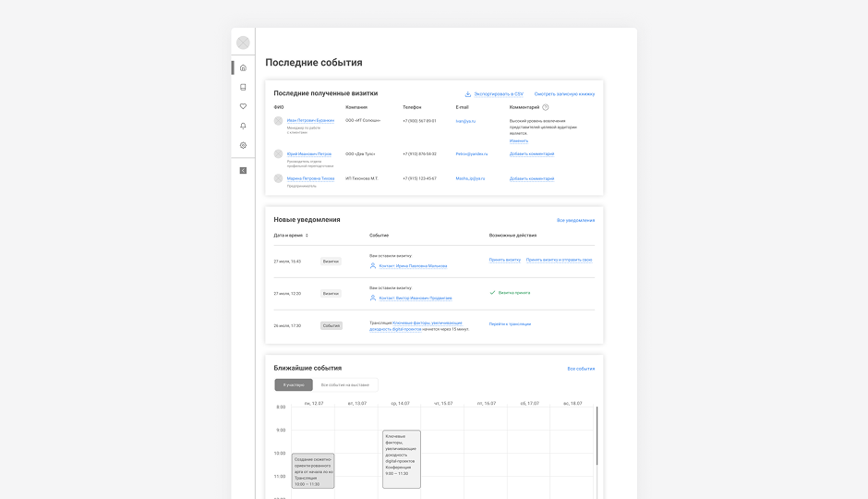Click Добавить комментарий for Юрий Петров

tap(532, 154)
